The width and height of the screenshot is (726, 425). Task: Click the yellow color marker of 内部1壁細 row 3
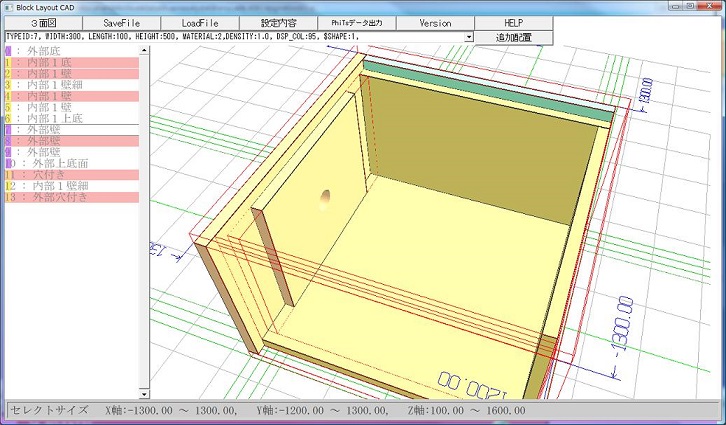pos(7,85)
